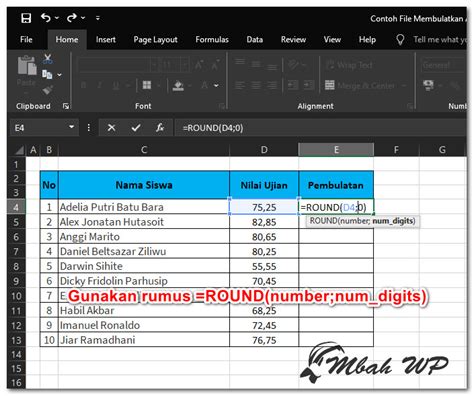Click the value 55,55 in Nilai Ujian
This screenshot has width=474, height=396.
click(264, 266)
